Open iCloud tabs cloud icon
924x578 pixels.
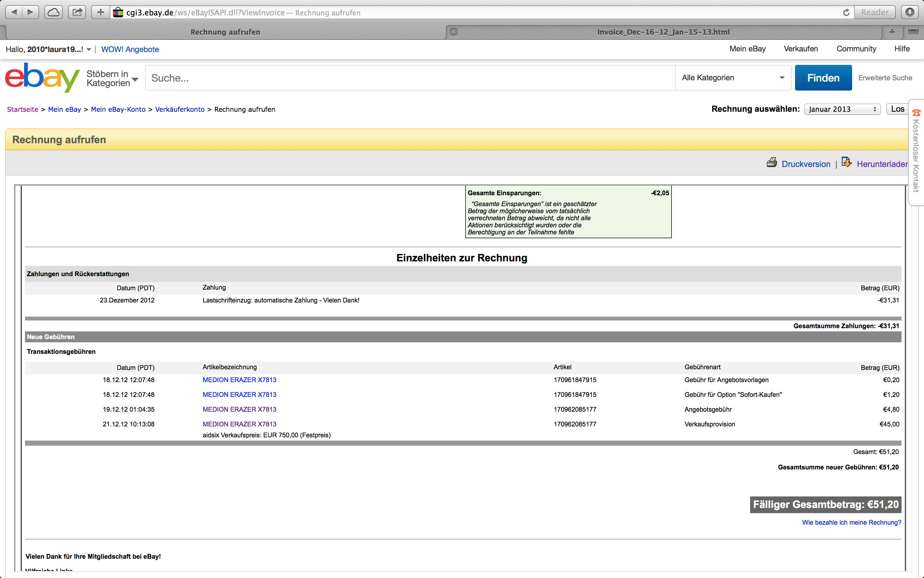point(54,12)
